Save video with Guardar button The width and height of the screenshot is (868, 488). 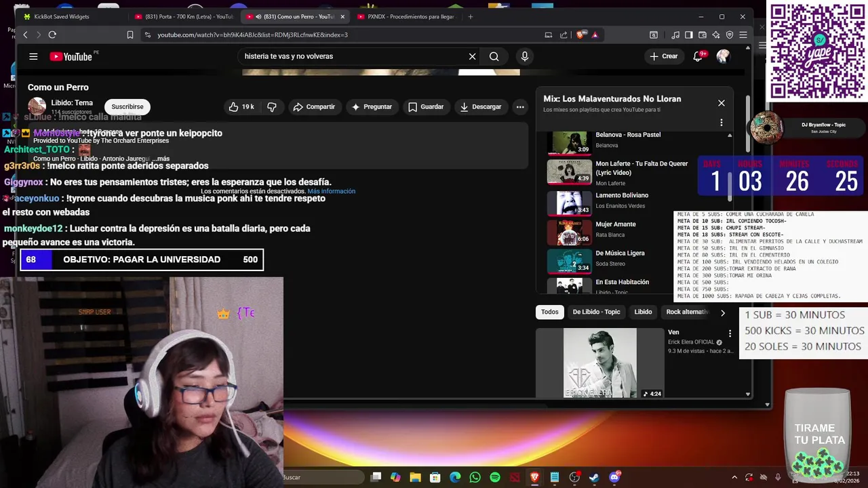point(426,106)
